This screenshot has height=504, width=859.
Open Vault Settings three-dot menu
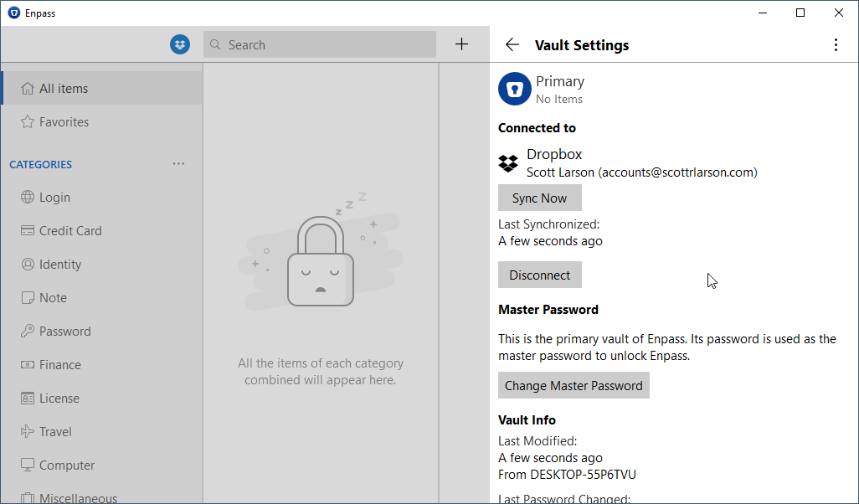pos(836,45)
